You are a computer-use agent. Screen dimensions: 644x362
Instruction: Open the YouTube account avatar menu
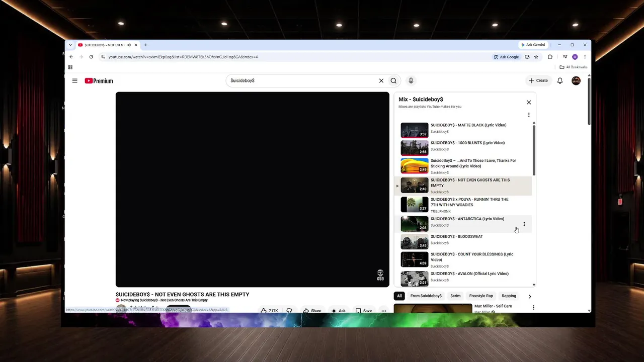pyautogui.click(x=576, y=80)
